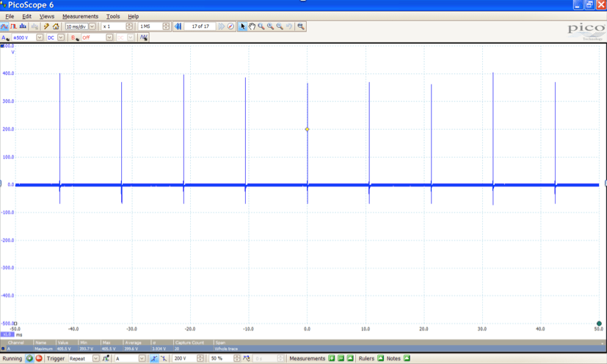Click the zoom in magnifier icon
Viewport: 607px width, 364px height.
271,26
